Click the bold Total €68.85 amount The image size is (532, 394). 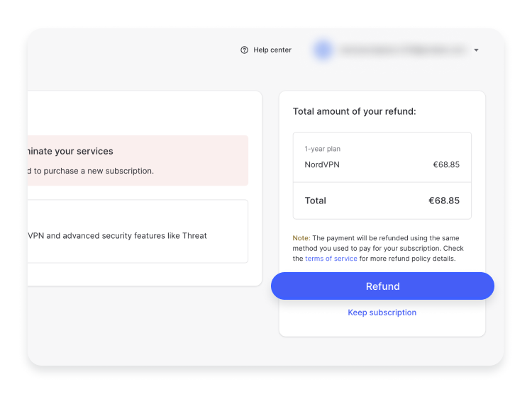click(444, 201)
